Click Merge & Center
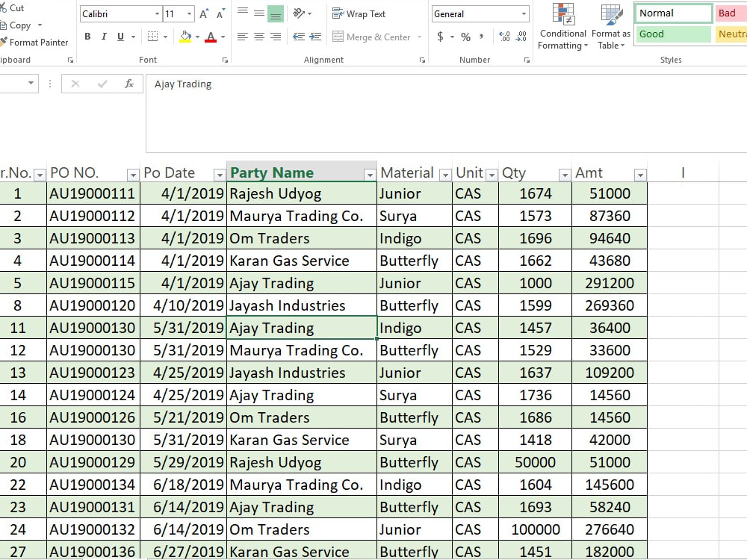The height and width of the screenshot is (560, 747). (x=371, y=37)
